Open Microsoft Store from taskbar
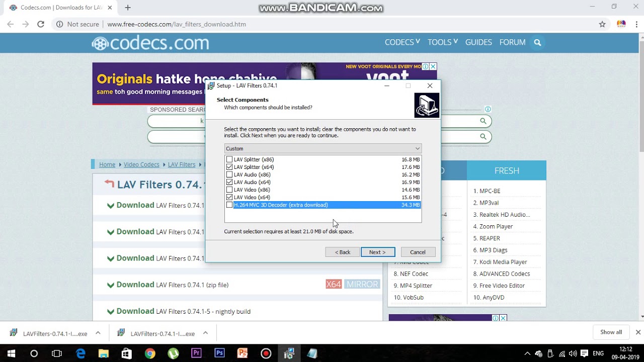The image size is (644, 362). pos(126,353)
